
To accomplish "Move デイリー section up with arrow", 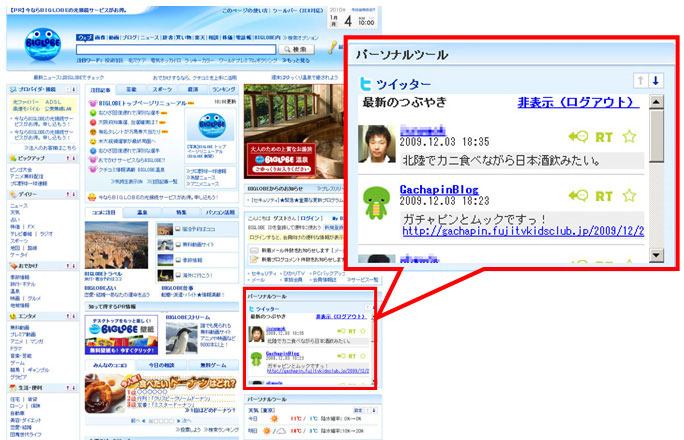I will pyautogui.click(x=68, y=194).
